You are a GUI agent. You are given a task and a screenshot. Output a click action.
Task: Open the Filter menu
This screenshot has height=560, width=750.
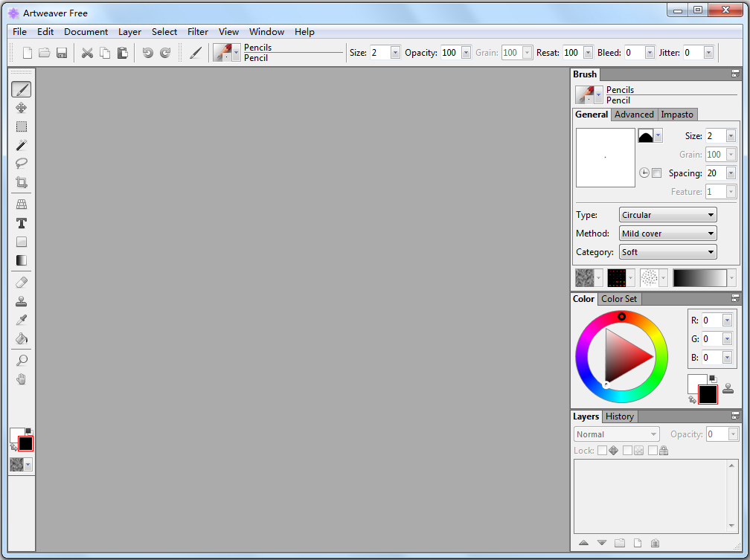click(197, 31)
